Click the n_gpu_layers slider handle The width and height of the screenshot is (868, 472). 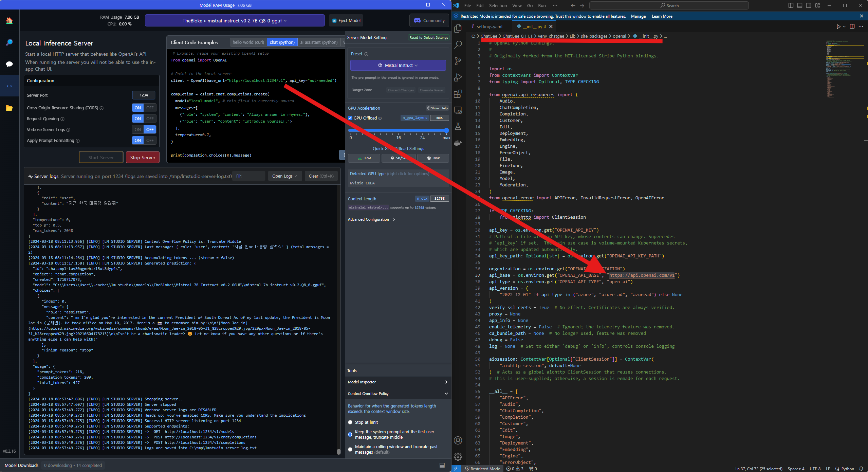click(x=446, y=130)
